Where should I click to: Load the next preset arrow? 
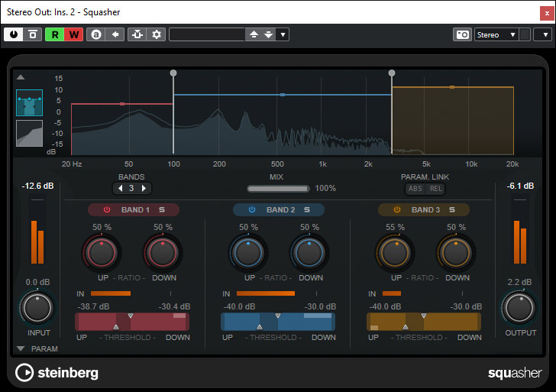[268, 34]
